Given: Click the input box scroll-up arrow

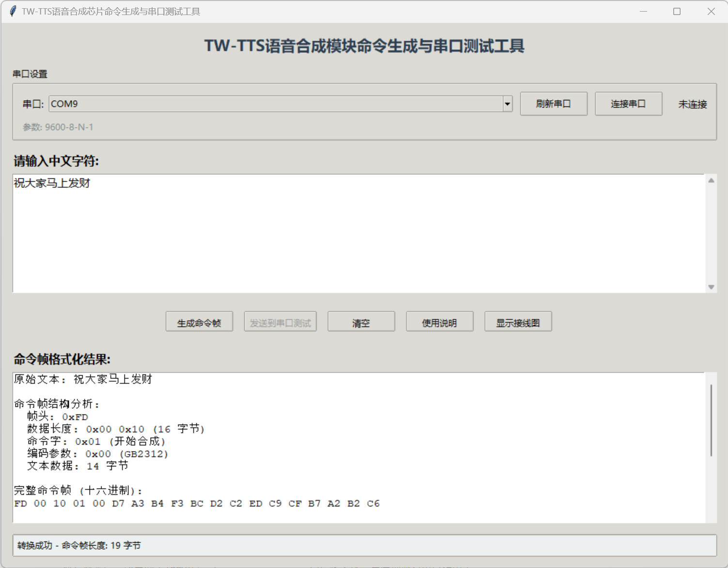Looking at the screenshot, I should (711, 181).
